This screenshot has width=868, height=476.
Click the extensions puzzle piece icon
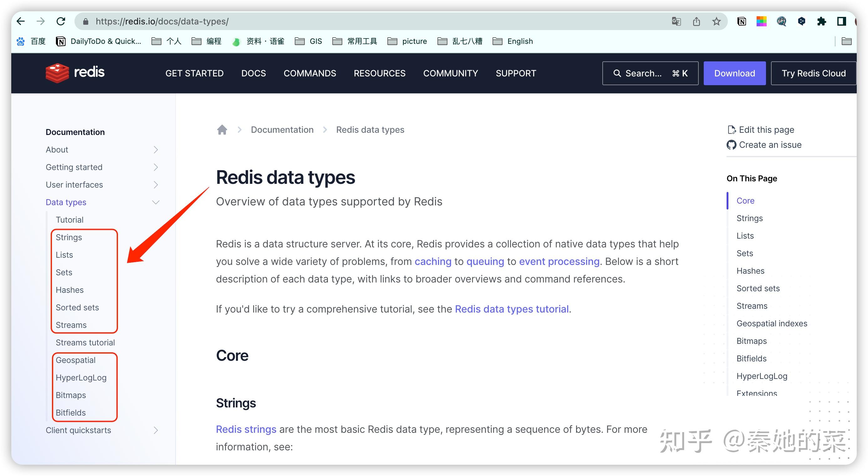[821, 21]
